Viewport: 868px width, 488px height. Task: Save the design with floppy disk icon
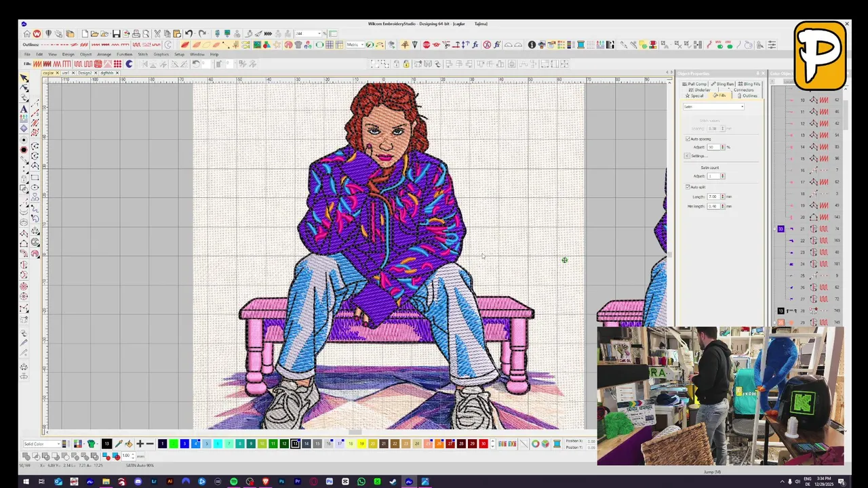coord(117,33)
